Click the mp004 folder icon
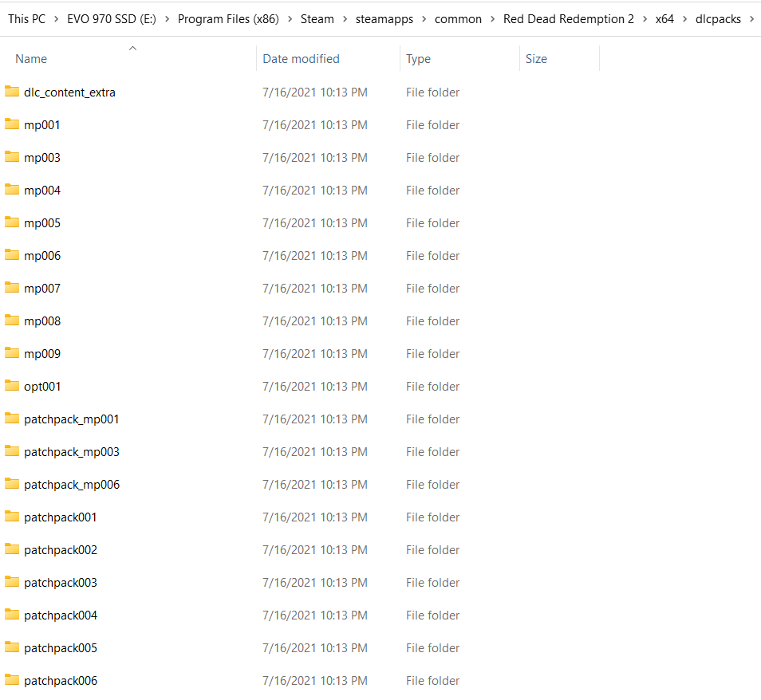761x700 pixels. pyautogui.click(x=12, y=189)
